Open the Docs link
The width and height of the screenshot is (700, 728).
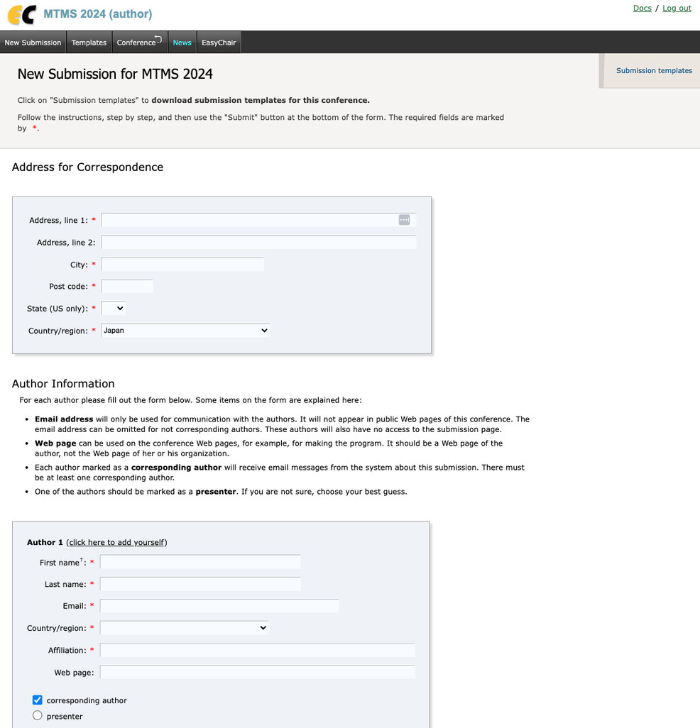[x=642, y=9]
